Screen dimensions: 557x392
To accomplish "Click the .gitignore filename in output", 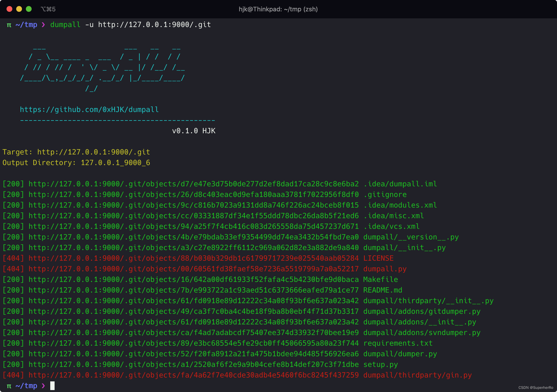I will coord(385,194).
